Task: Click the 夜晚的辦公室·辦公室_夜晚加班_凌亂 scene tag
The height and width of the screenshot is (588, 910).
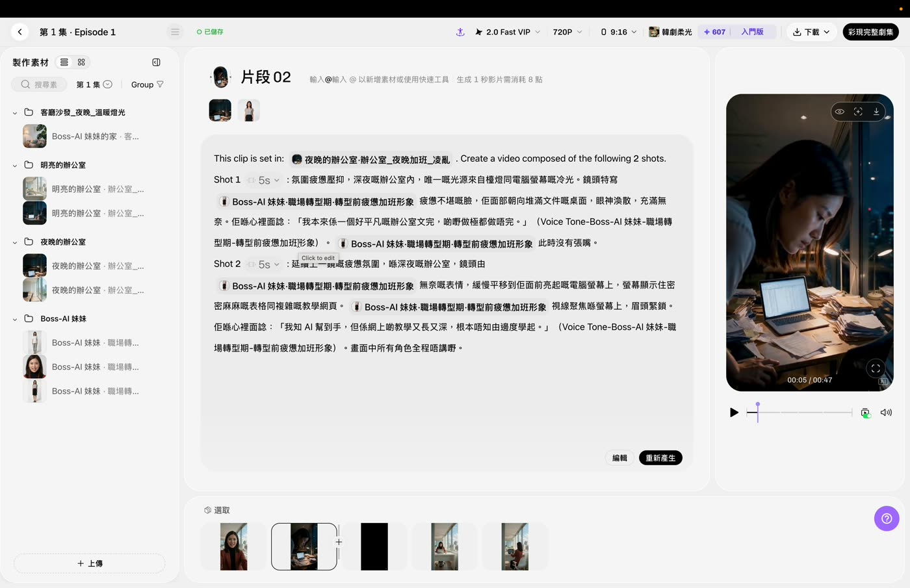Action: pos(371,159)
